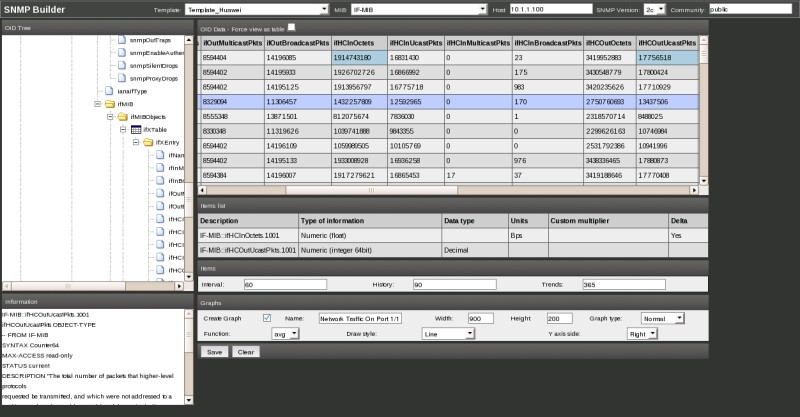Image resolution: width=800 pixels, height=417 pixels.
Task: Click the Clear button
Action: [x=245, y=352]
